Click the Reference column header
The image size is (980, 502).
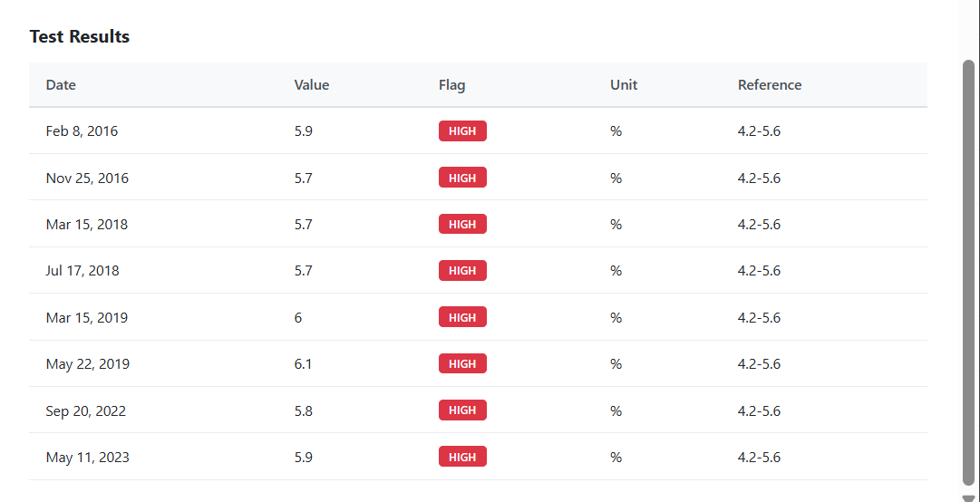770,85
